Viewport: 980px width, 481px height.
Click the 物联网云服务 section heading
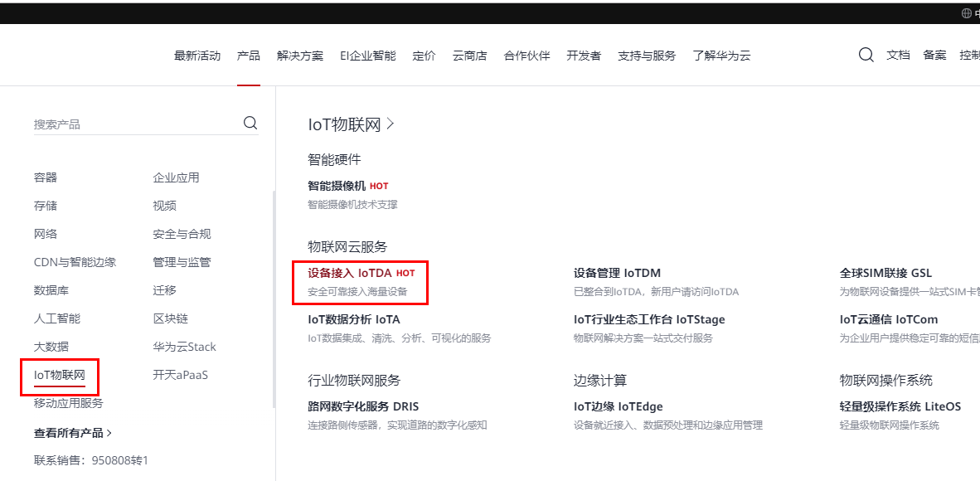[347, 246]
